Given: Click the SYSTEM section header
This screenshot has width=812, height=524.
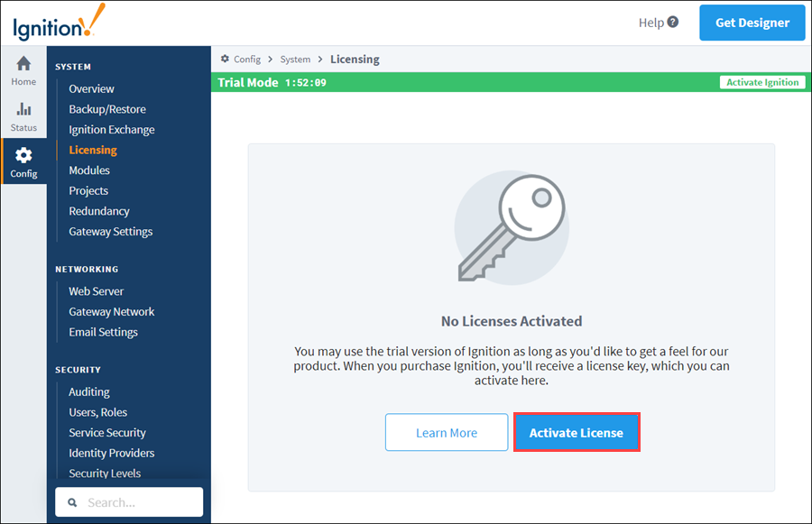Looking at the screenshot, I should pyautogui.click(x=73, y=67).
